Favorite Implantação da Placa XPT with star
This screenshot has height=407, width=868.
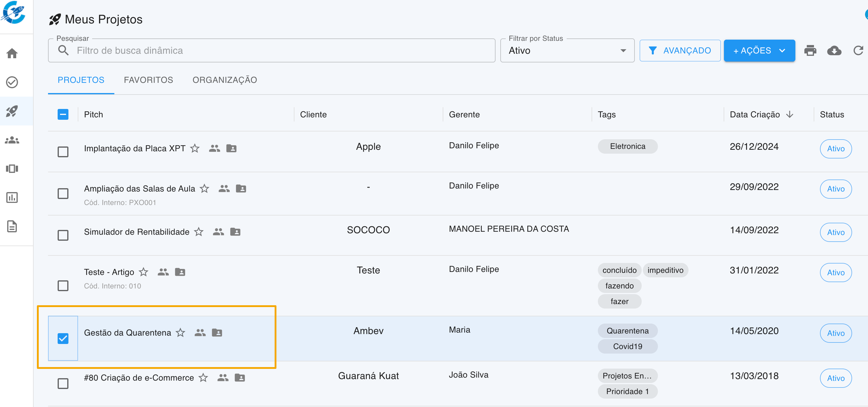pos(195,149)
